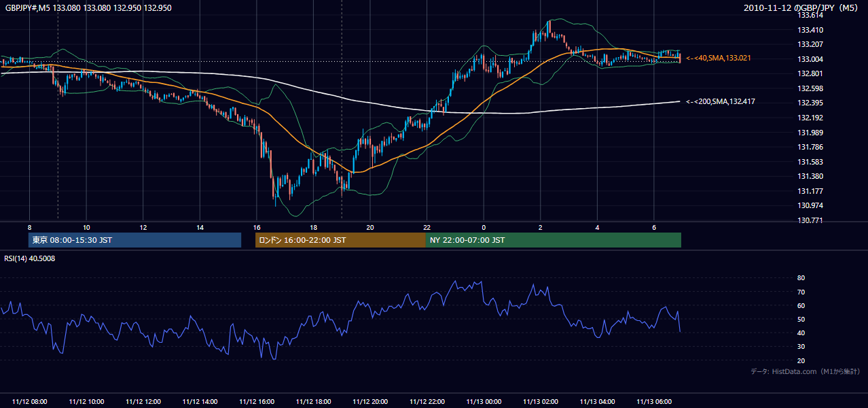Click the RSI(14) 40.5008 indicator label
The height and width of the screenshot is (408, 868).
point(30,258)
